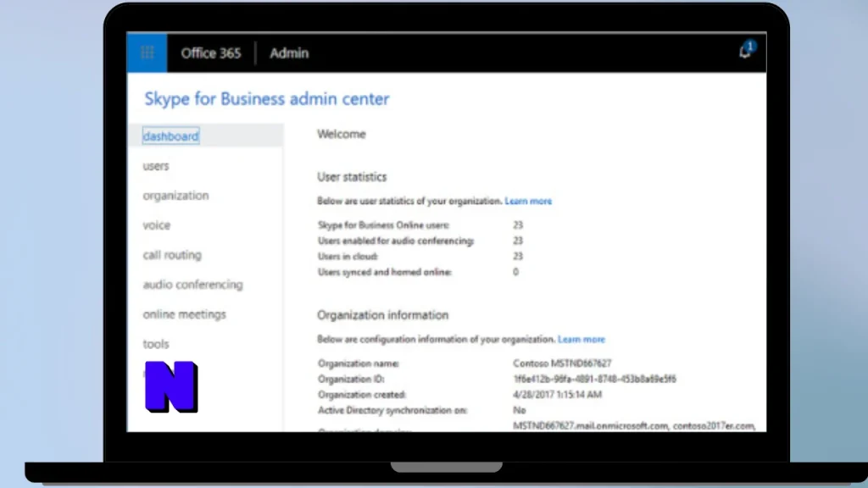Select audio conferencing in sidebar

coord(192,285)
